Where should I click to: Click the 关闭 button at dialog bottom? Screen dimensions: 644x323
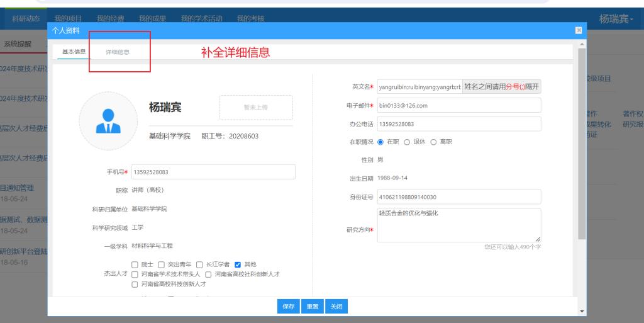coord(336,307)
